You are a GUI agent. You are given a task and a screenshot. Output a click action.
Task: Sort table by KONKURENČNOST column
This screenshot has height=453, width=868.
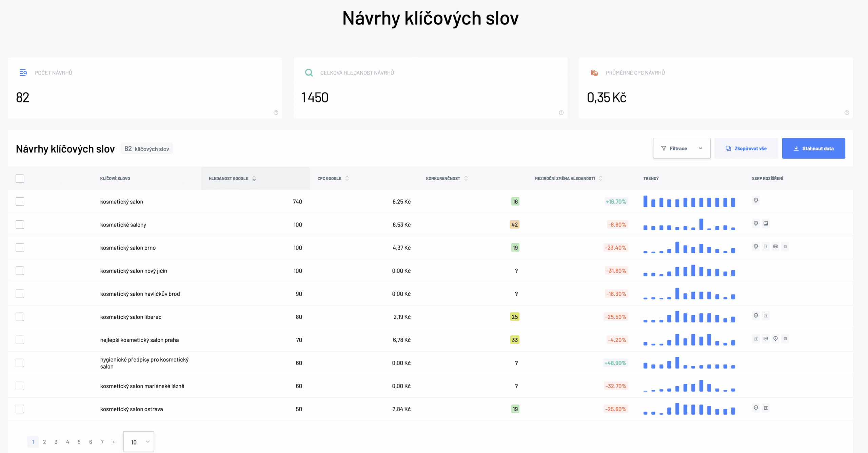[466, 178]
